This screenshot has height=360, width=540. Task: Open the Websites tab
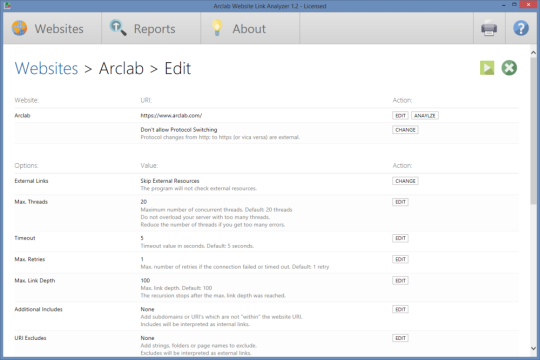tap(52, 28)
